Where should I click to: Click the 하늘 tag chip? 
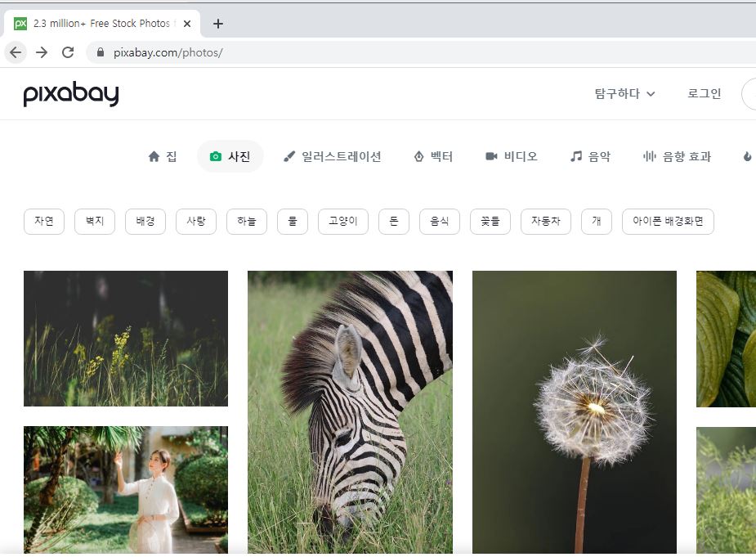(x=246, y=222)
